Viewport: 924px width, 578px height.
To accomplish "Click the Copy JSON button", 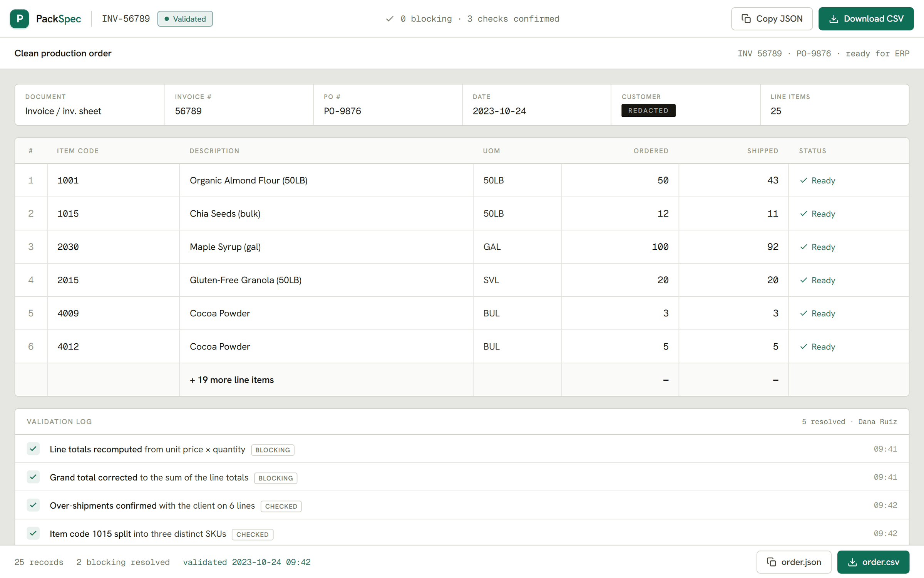I will pyautogui.click(x=772, y=18).
